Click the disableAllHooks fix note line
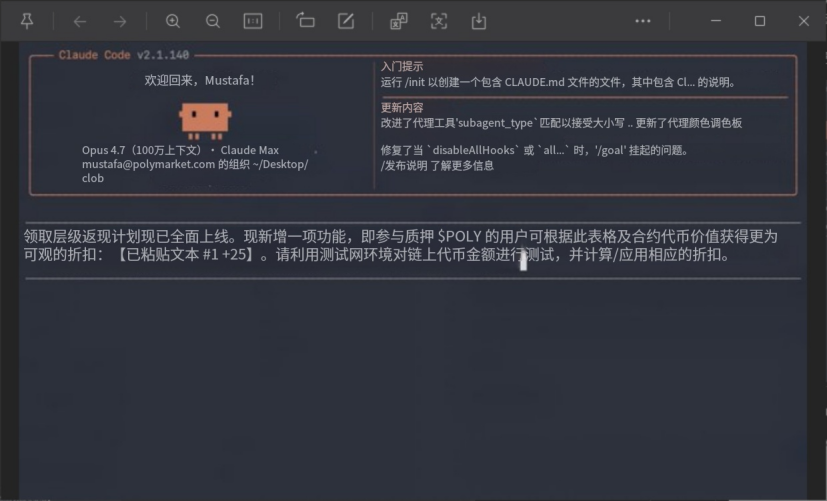827x501 pixels. click(x=535, y=150)
